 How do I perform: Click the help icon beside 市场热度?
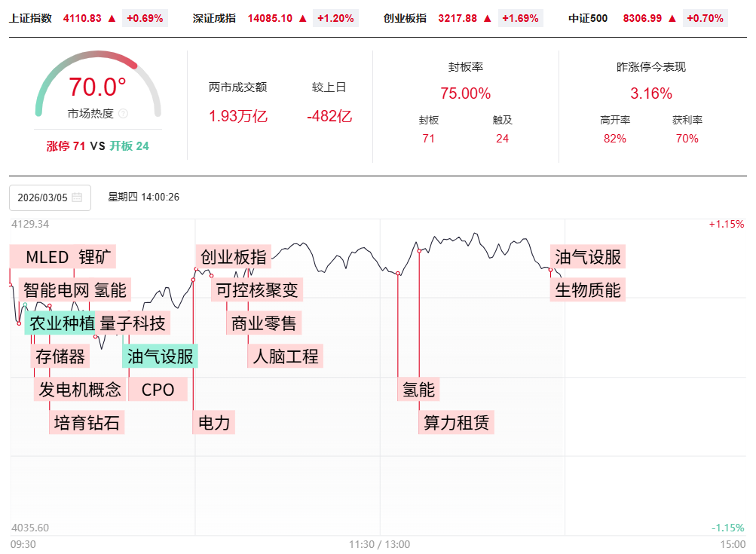coord(124,114)
